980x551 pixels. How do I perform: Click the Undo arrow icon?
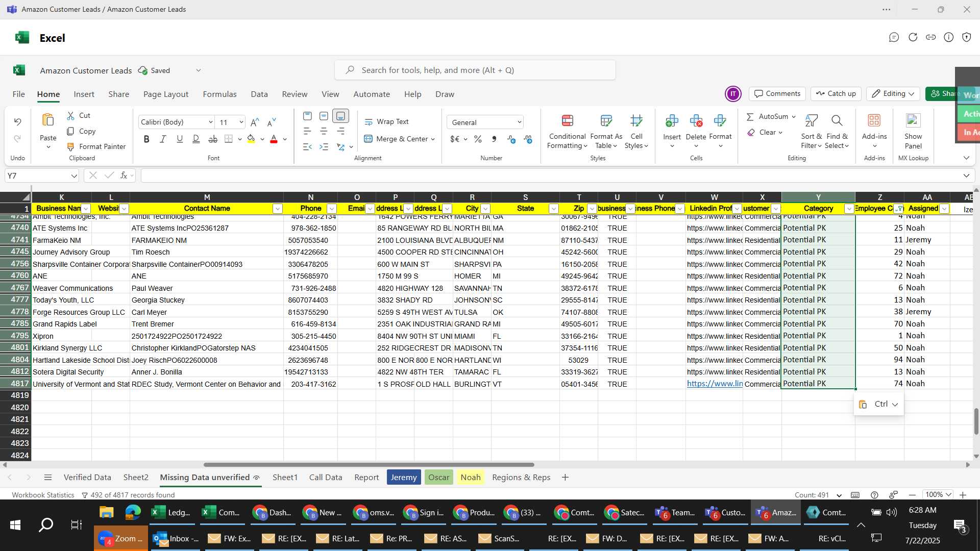point(17,122)
